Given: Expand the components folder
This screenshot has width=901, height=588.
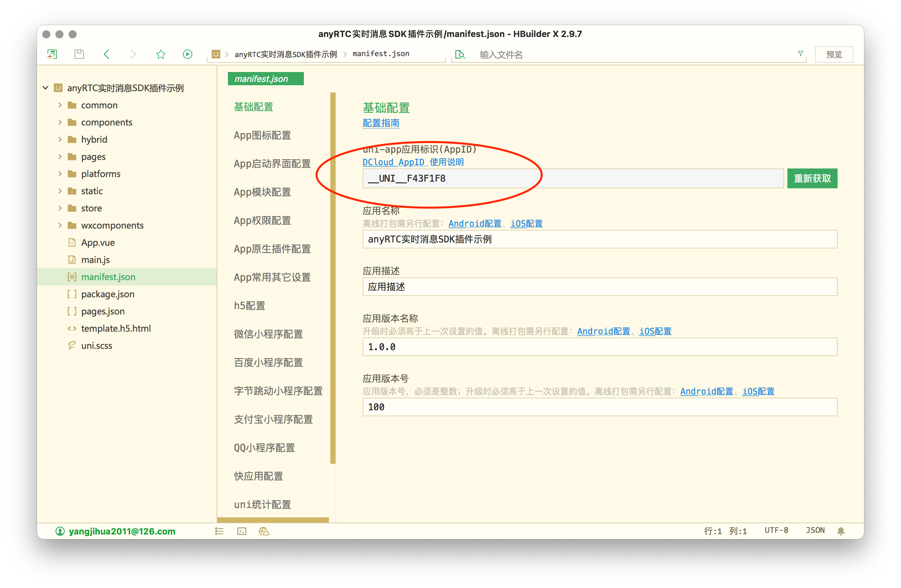Looking at the screenshot, I should [x=60, y=122].
